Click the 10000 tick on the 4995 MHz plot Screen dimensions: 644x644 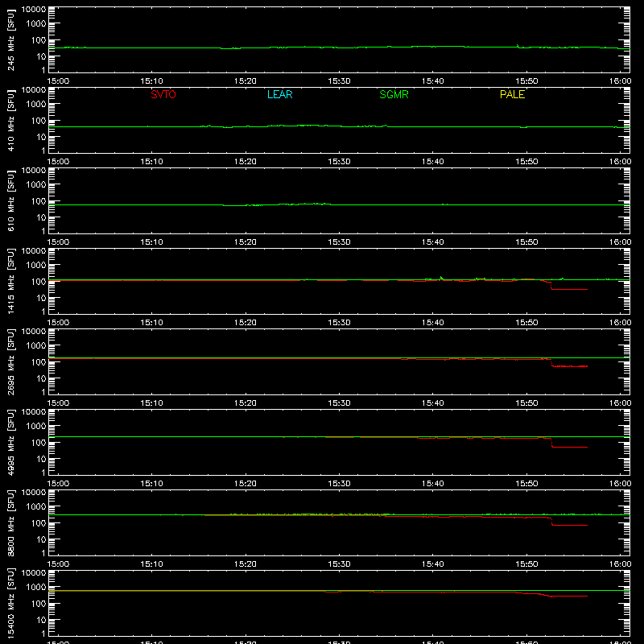coord(34,412)
